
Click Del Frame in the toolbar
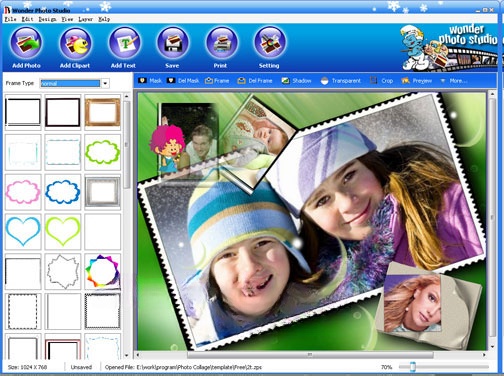pyautogui.click(x=255, y=81)
